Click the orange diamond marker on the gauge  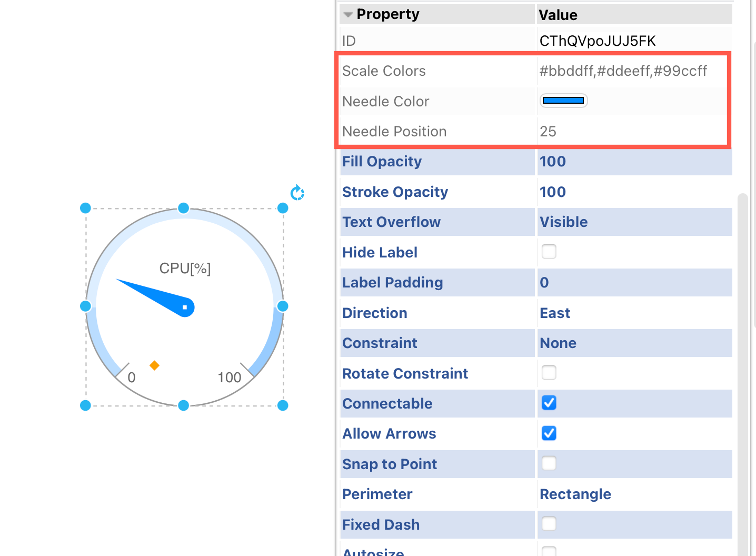[x=155, y=365]
